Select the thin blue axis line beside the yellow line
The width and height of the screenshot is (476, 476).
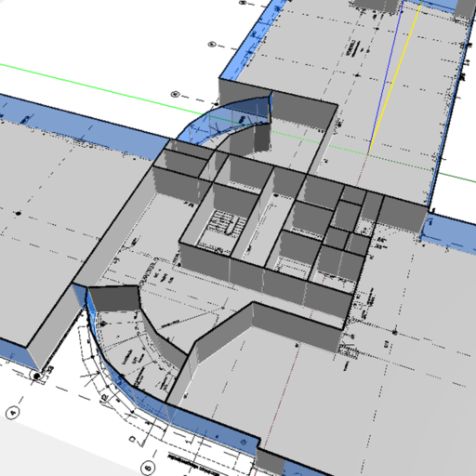pos(386,77)
